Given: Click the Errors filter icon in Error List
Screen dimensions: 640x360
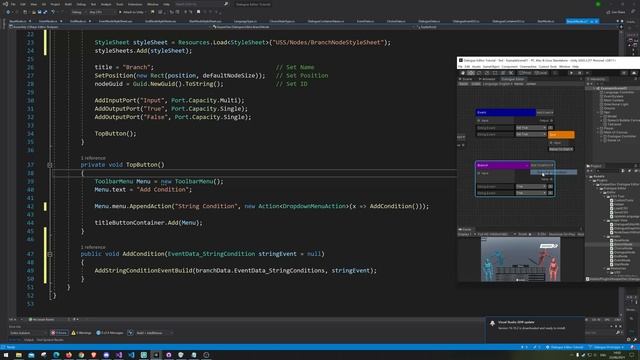Looking at the screenshot, I should pyautogui.click(x=60, y=333).
